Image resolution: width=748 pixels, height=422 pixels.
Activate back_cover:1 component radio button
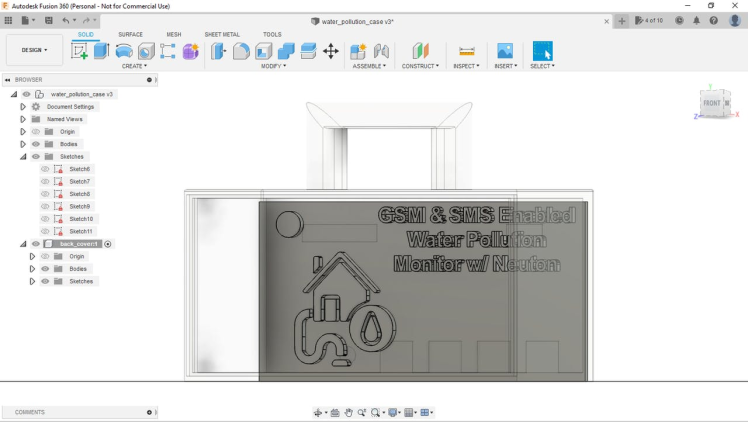pyautogui.click(x=108, y=244)
